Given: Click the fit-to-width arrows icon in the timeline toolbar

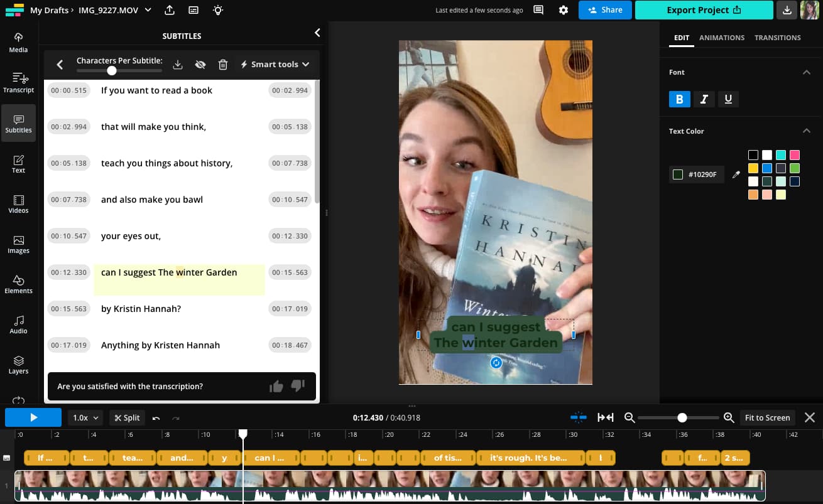Looking at the screenshot, I should coord(606,417).
